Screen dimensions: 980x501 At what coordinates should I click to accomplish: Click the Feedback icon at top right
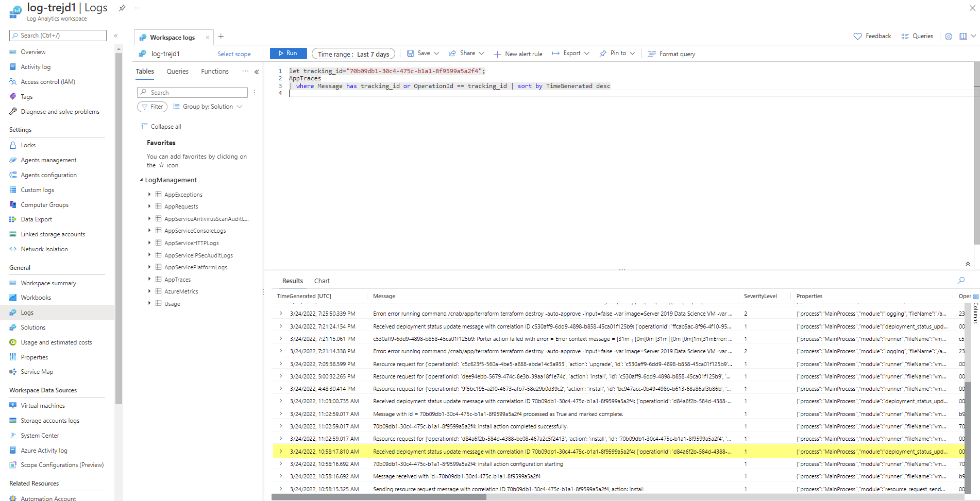tap(872, 36)
